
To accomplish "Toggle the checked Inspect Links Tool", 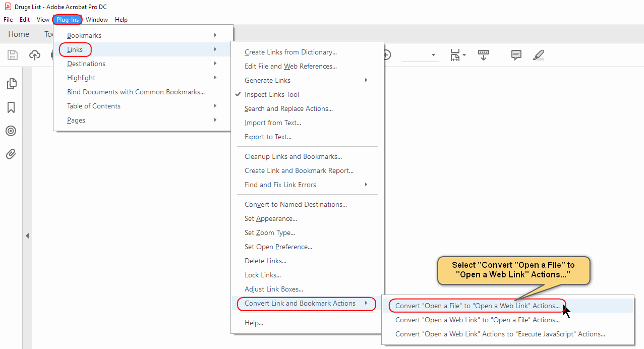I will pos(272,94).
